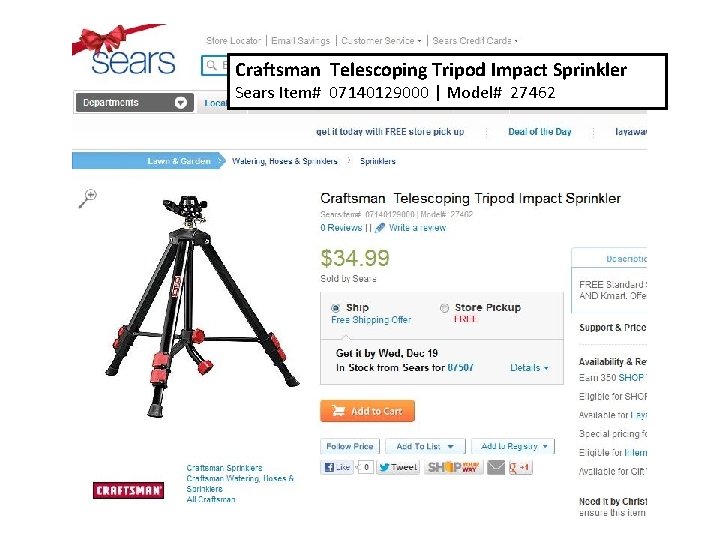Click the email envelope share icon

coord(495,467)
